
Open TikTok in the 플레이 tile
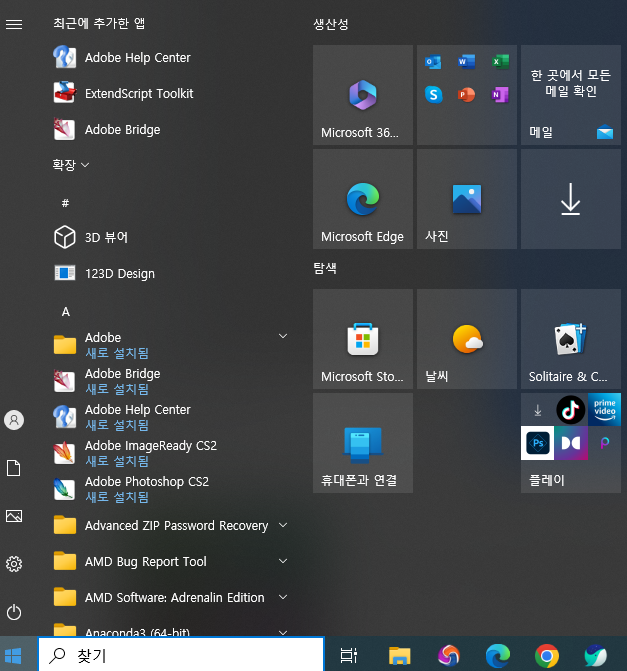pyautogui.click(x=571, y=410)
